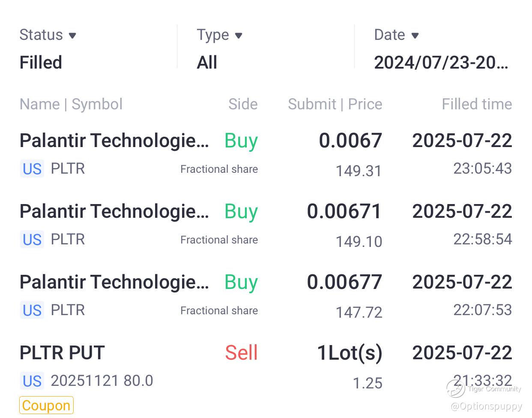Open the Palantir order filled at 22:58:54

pos(114,211)
